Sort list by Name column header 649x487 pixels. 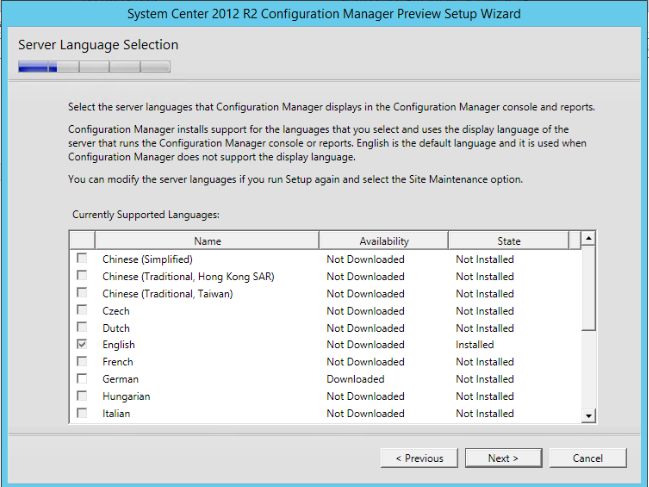207,241
